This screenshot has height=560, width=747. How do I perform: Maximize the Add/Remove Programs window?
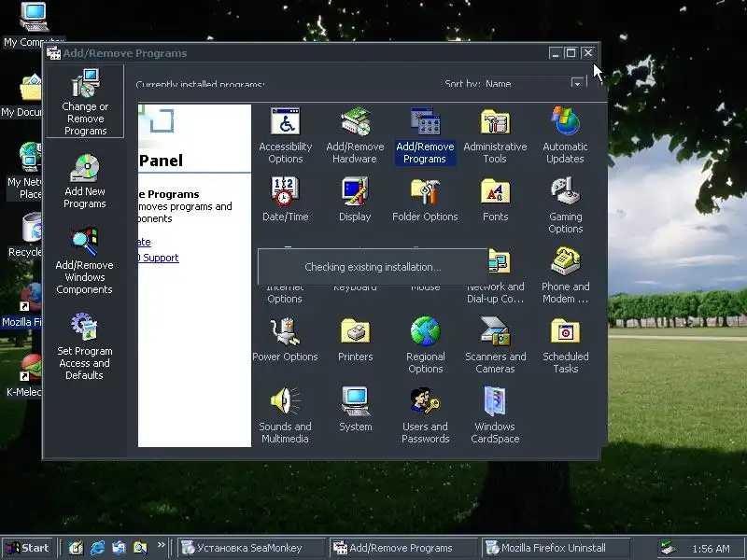571,53
